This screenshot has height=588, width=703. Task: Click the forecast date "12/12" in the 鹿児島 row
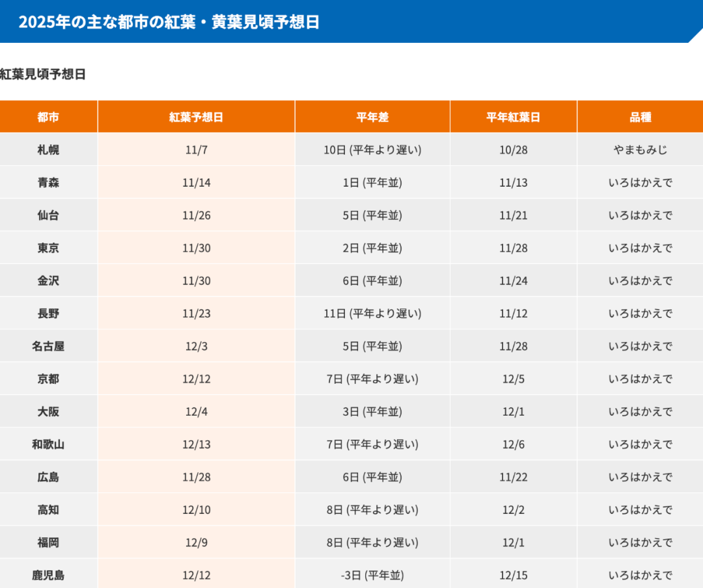(197, 575)
